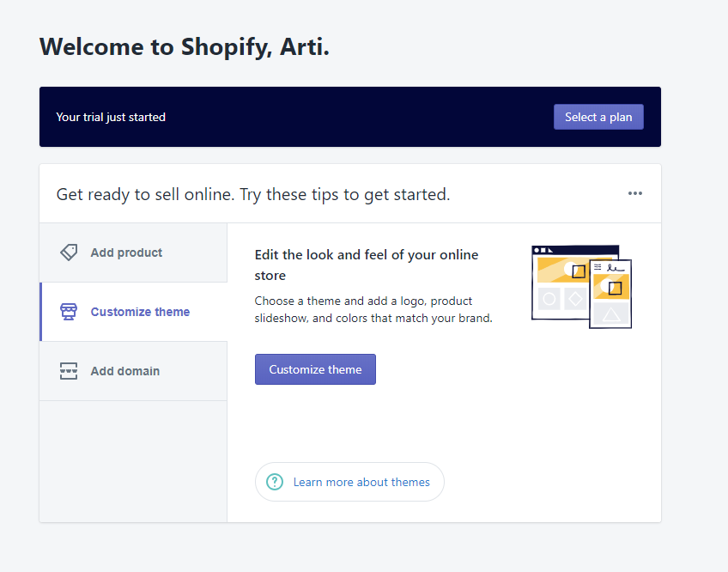The width and height of the screenshot is (728, 572).
Task: Click the purple Customize theme button
Action: (315, 369)
